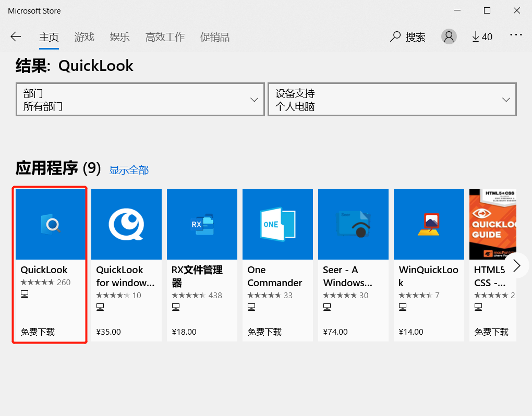
Task: Click the ¥18.00 price
Action: 184,332
